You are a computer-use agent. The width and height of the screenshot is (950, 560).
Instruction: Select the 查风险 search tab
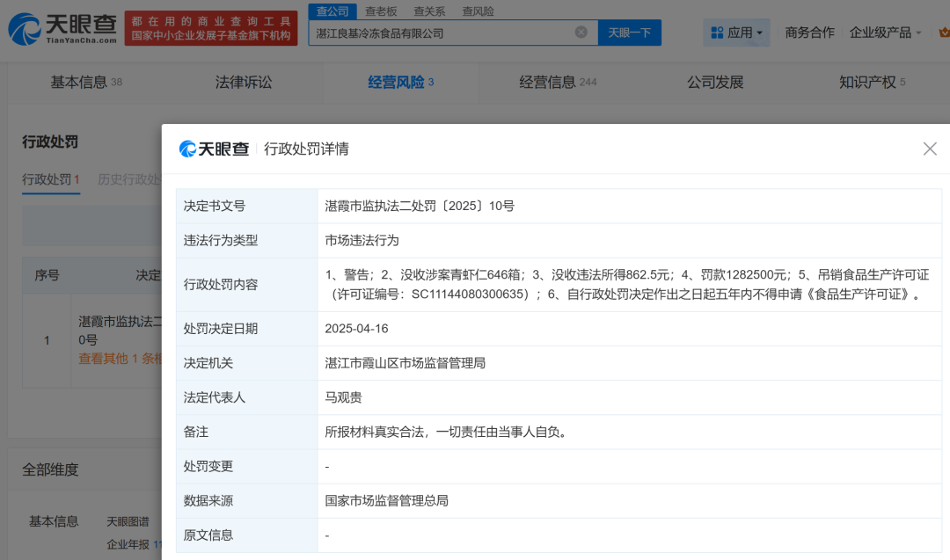[478, 11]
